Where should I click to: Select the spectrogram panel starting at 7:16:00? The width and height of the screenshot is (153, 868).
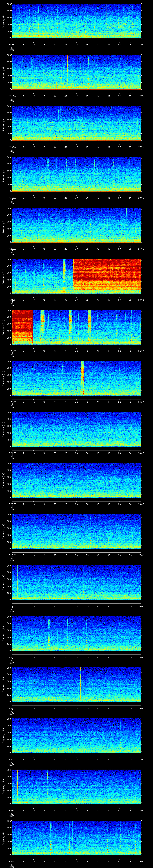76,21
